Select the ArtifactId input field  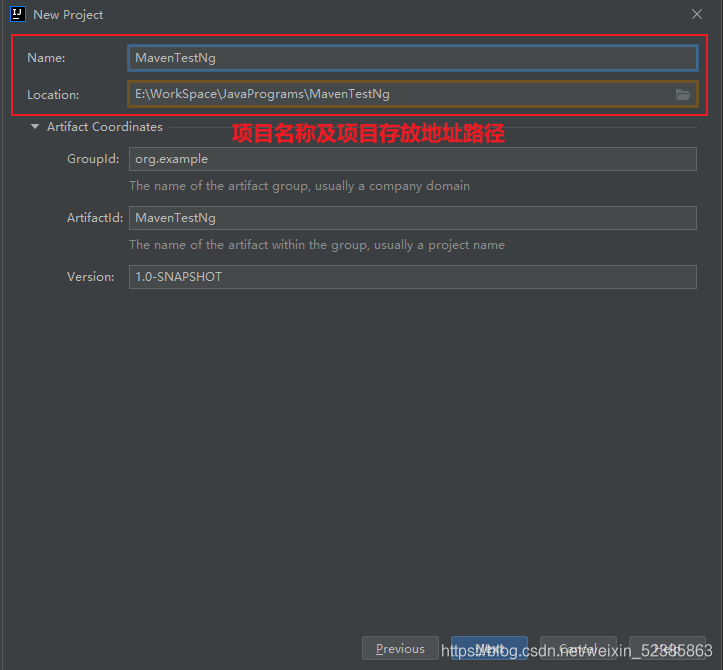(x=413, y=218)
